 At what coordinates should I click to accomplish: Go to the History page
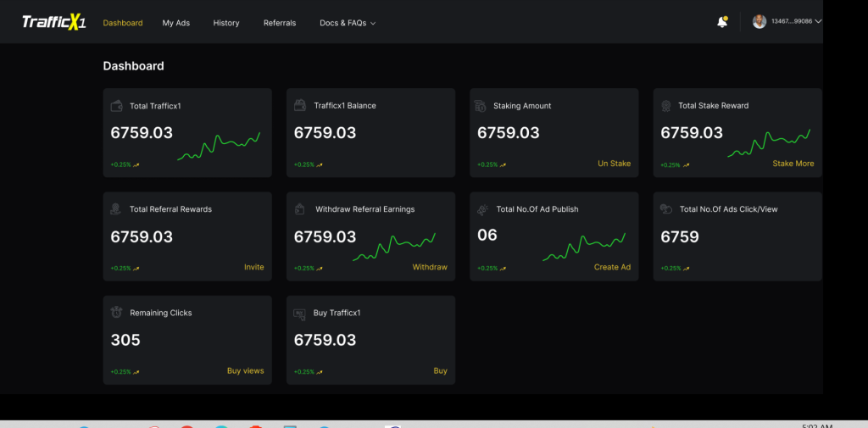(x=226, y=23)
